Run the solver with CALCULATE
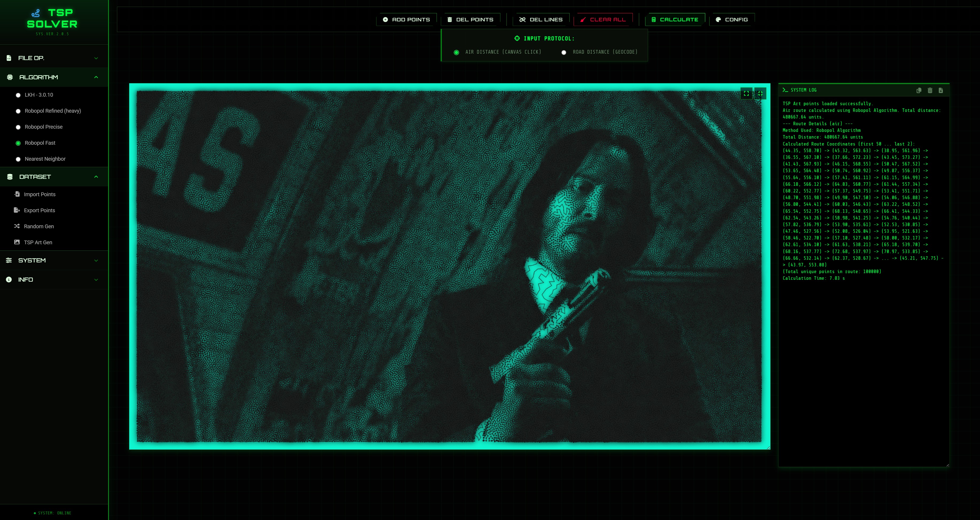 tap(675, 19)
